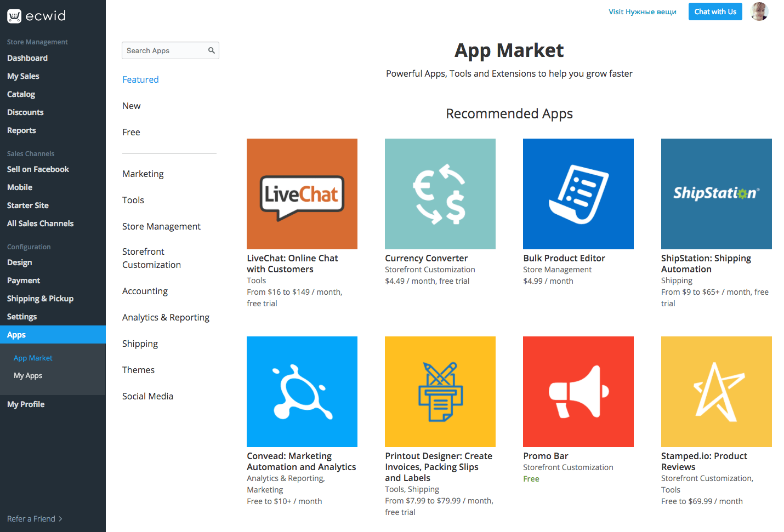784x532 pixels.
Task: Open the Visit Нужные вещи link
Action: click(x=643, y=12)
